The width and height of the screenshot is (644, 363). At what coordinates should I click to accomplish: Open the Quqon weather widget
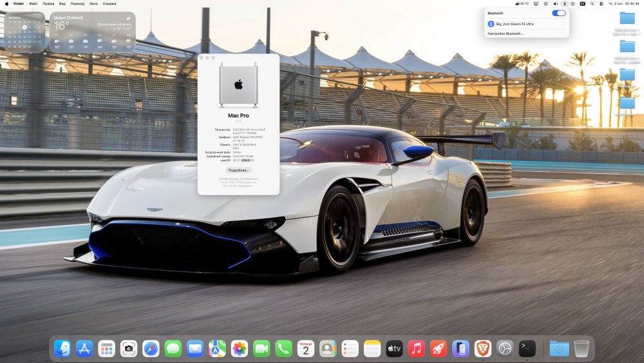click(92, 32)
